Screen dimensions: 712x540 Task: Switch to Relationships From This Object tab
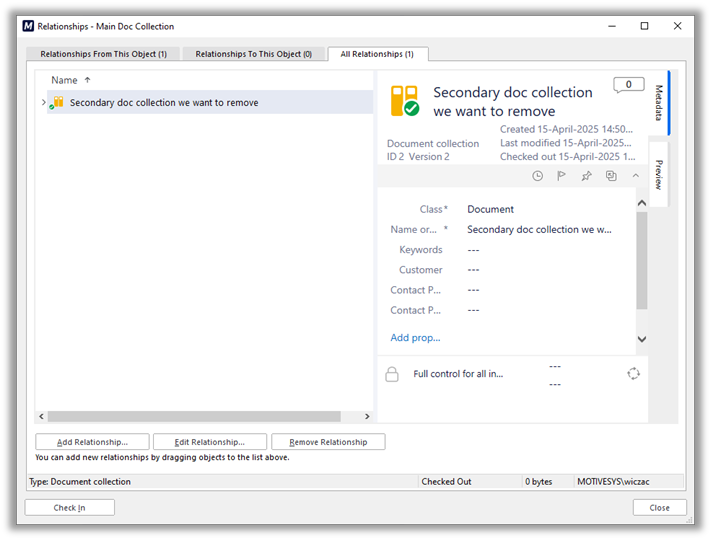(104, 54)
